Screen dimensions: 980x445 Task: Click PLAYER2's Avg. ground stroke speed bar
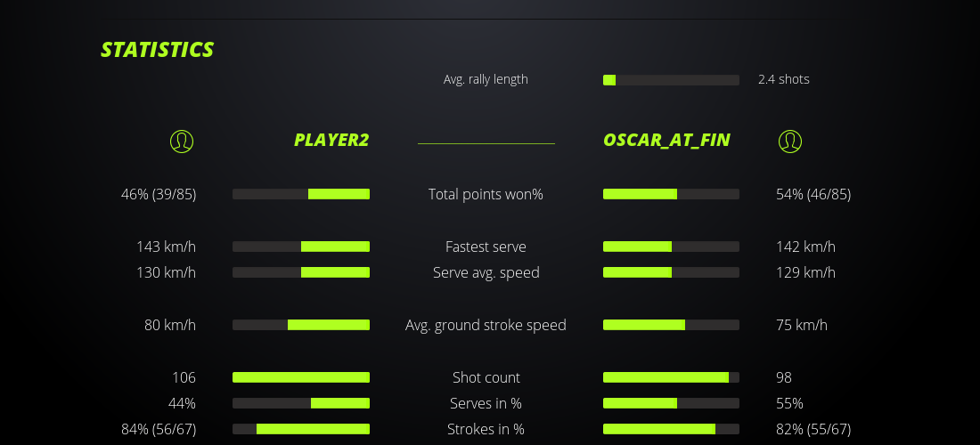(x=301, y=325)
